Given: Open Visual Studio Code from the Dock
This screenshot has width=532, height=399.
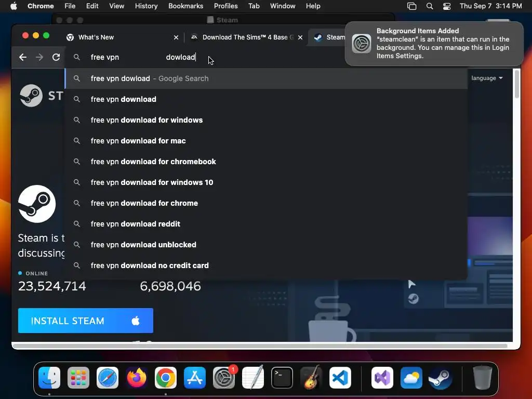Looking at the screenshot, I should 340,378.
